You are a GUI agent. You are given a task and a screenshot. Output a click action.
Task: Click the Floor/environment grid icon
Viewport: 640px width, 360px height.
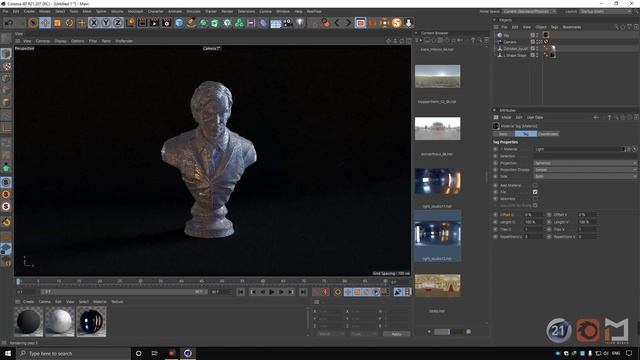276,23
